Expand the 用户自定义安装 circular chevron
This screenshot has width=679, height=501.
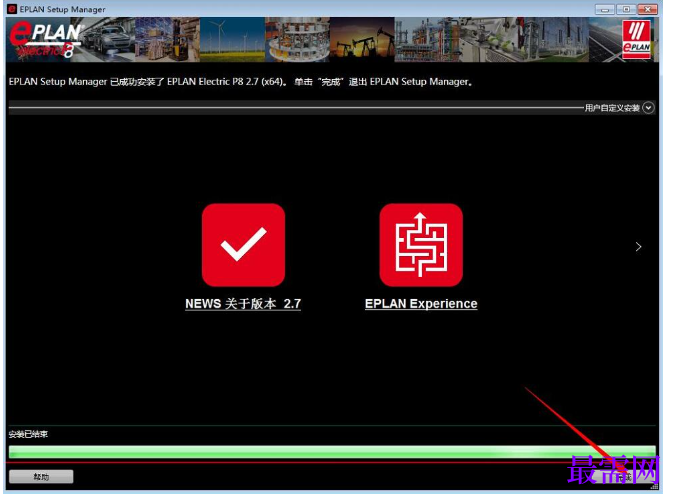click(x=648, y=107)
